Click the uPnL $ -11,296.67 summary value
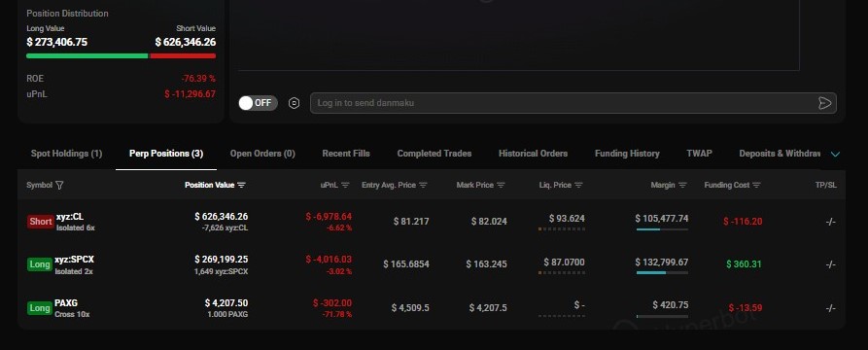 point(190,94)
